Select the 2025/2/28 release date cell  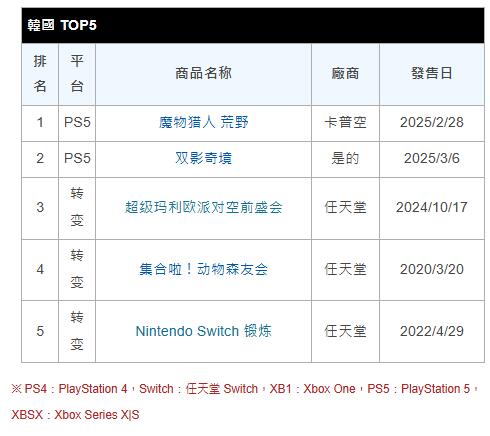click(x=432, y=123)
